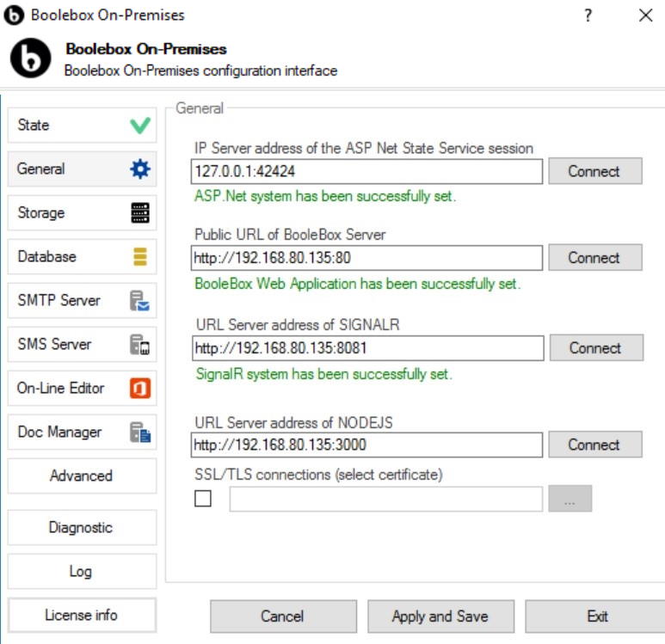Edit the http://192.168.80.135:80 URL field
665x644 pixels.
(x=366, y=257)
